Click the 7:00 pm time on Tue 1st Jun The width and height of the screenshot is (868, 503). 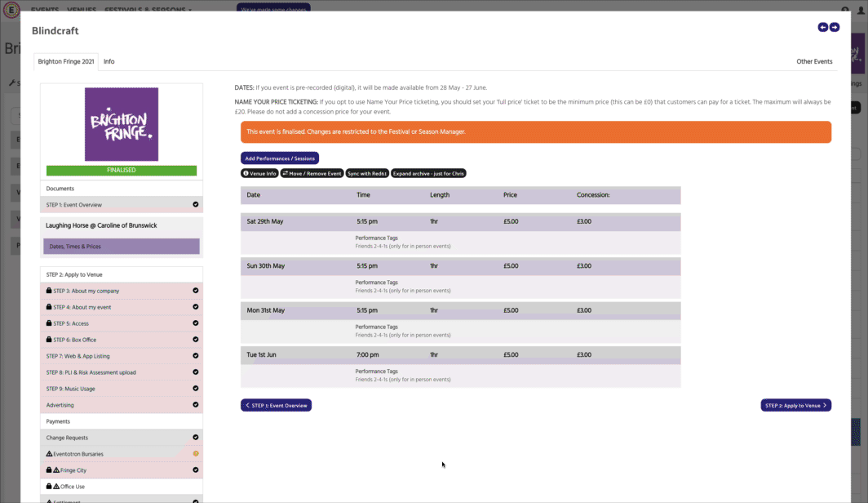pos(368,354)
